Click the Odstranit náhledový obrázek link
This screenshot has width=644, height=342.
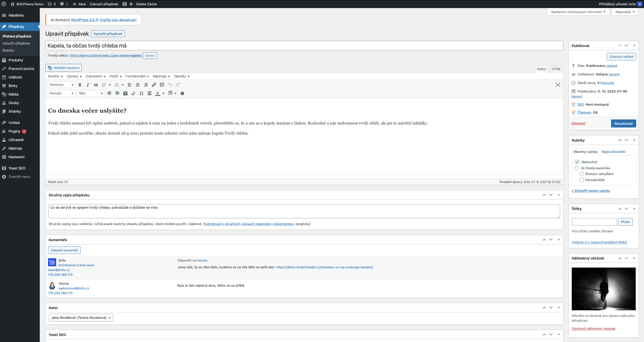593,328
